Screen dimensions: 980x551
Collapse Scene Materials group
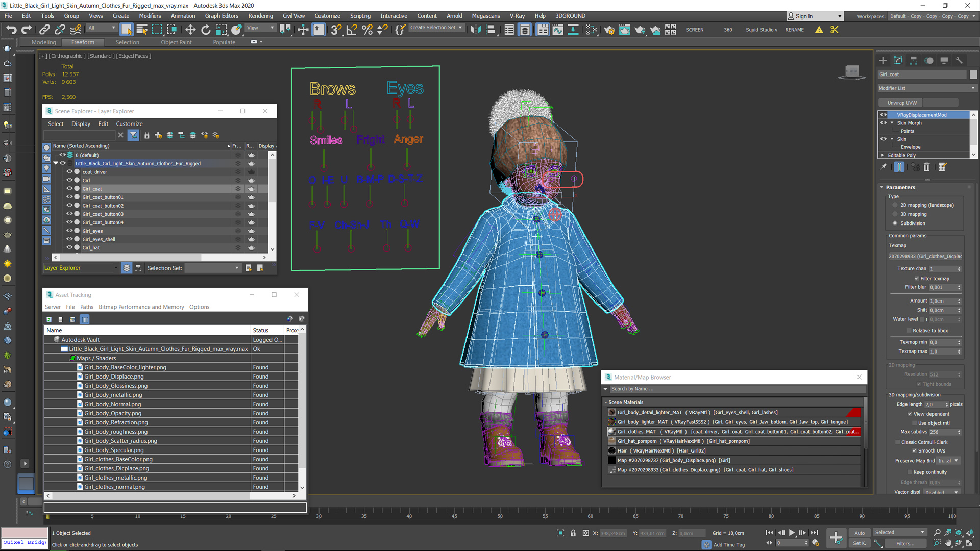pyautogui.click(x=606, y=402)
